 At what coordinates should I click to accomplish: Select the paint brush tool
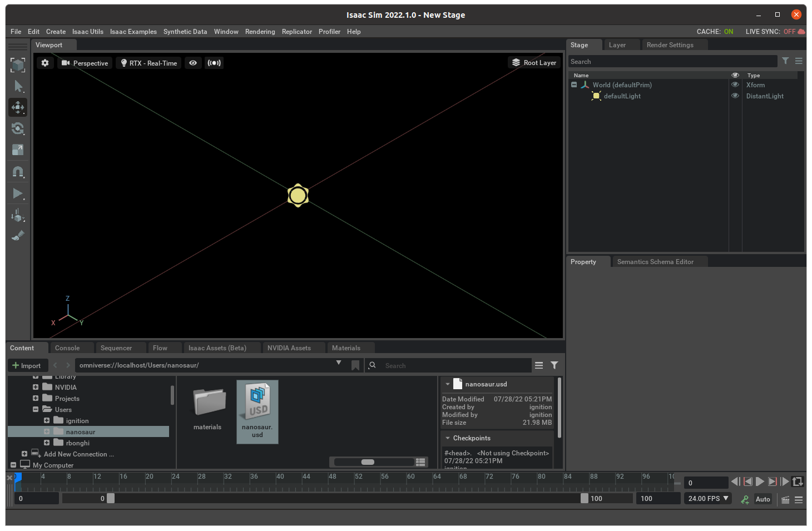click(x=18, y=236)
